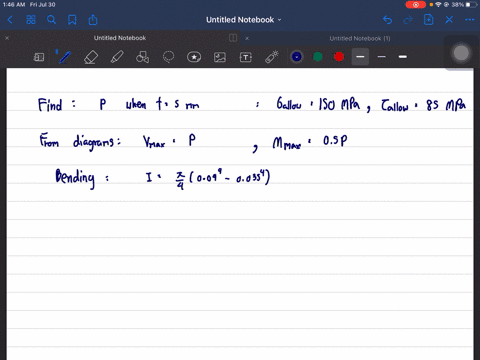
Task: Tap the handwritten word 'Find'
Action: 50,105
